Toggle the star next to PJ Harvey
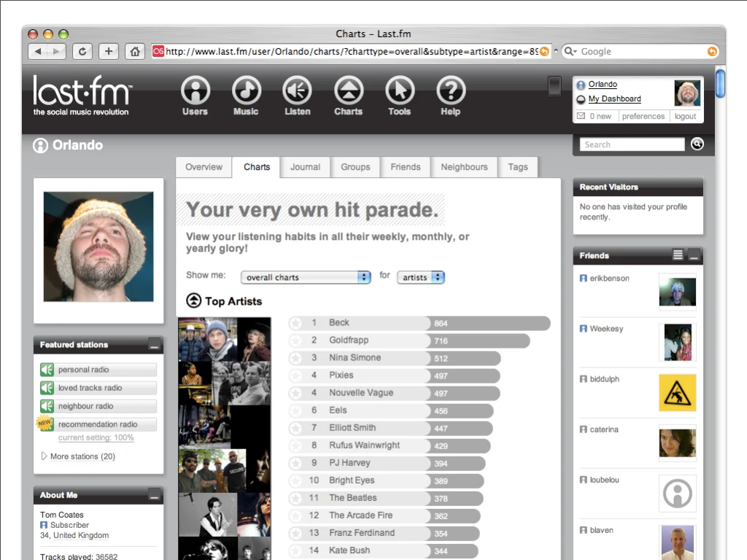This screenshot has width=747, height=560. [296, 463]
